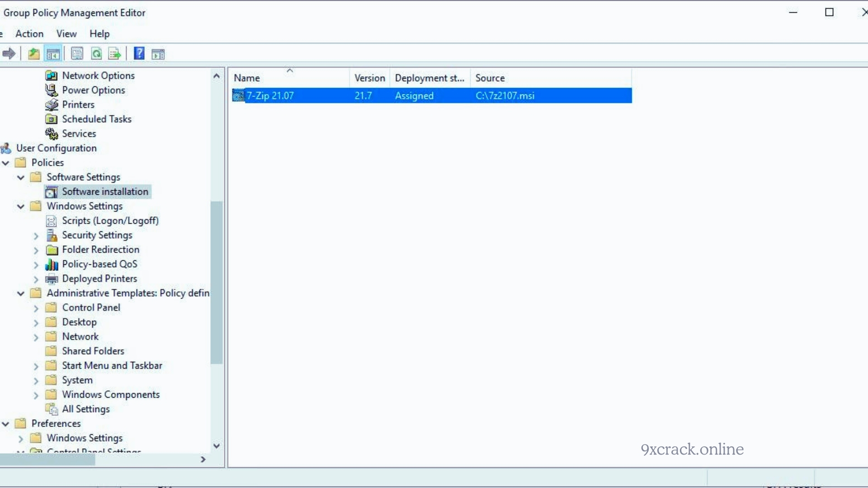Viewport: 868px width, 488px height.
Task: Select the Software installation tree item
Action: (105, 192)
